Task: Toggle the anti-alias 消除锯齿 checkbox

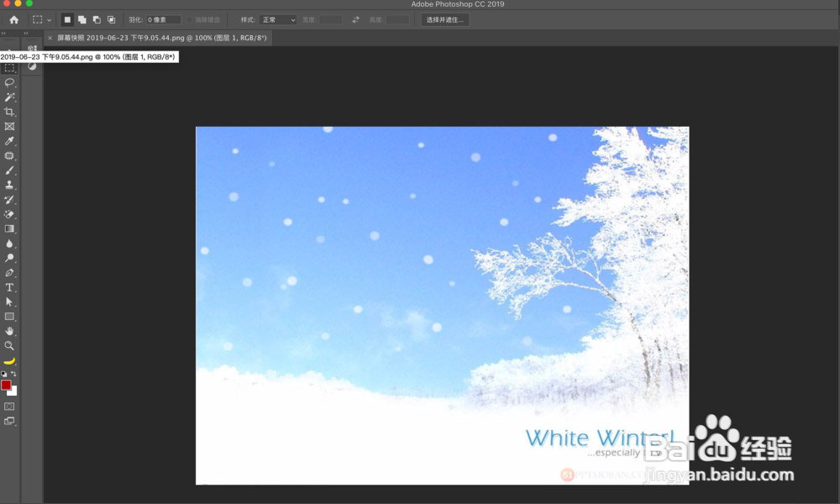Action: tap(189, 20)
